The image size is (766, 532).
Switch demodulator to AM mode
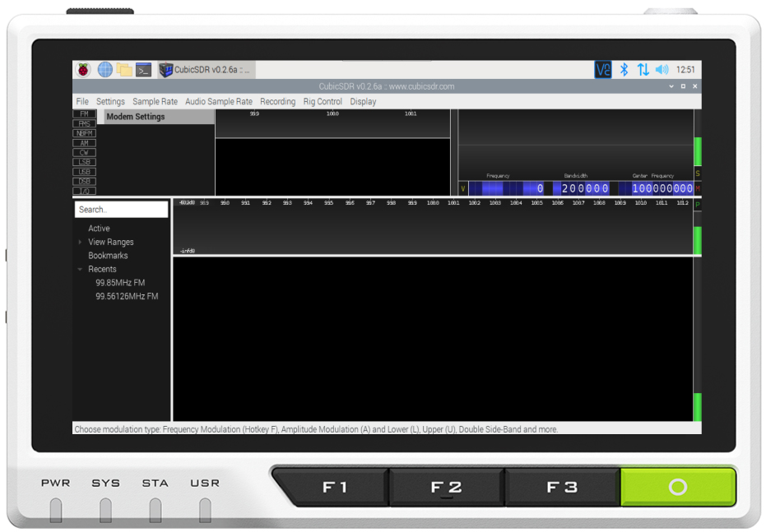pos(84,143)
